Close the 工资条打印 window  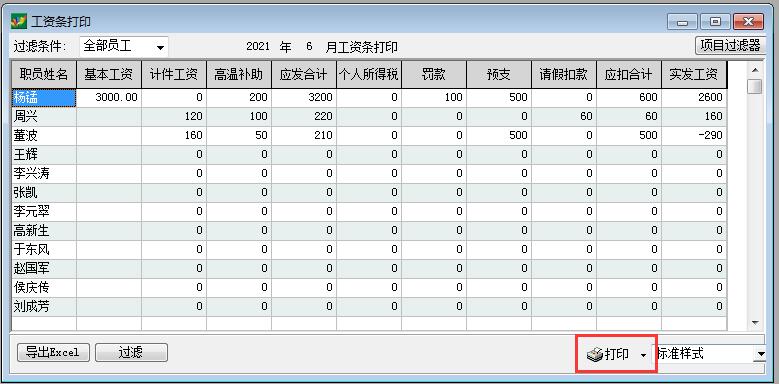point(748,22)
